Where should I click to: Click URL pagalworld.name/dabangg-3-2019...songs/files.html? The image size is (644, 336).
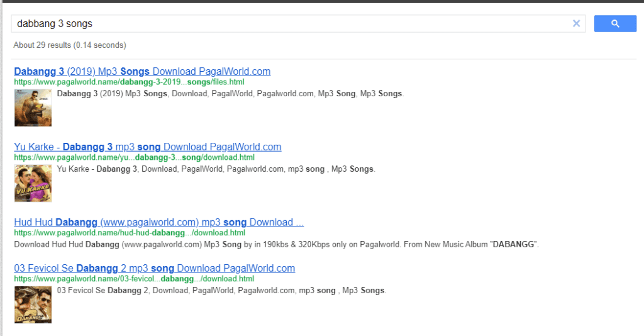tap(129, 82)
